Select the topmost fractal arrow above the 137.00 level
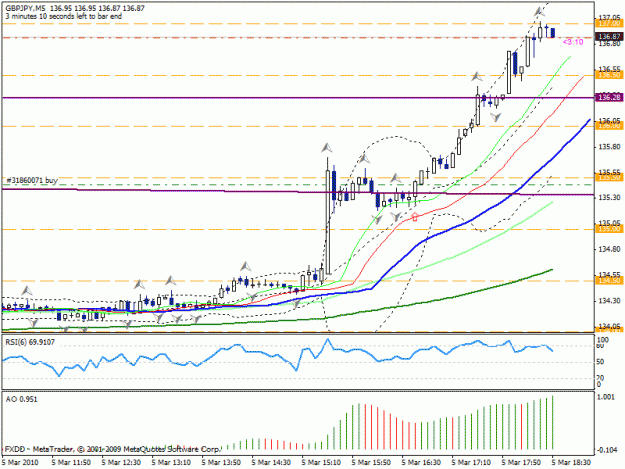The image size is (625, 469). coord(540,11)
